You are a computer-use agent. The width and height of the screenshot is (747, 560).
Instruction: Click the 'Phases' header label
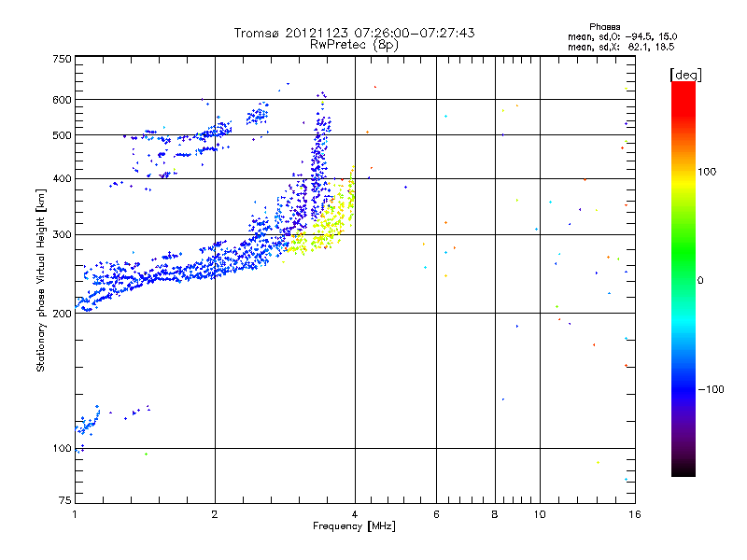[x=604, y=27]
